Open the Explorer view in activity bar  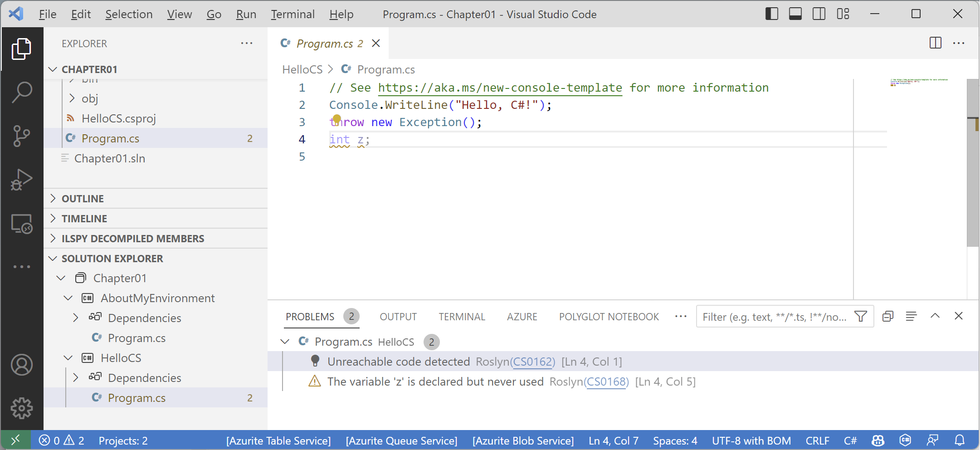point(21,49)
